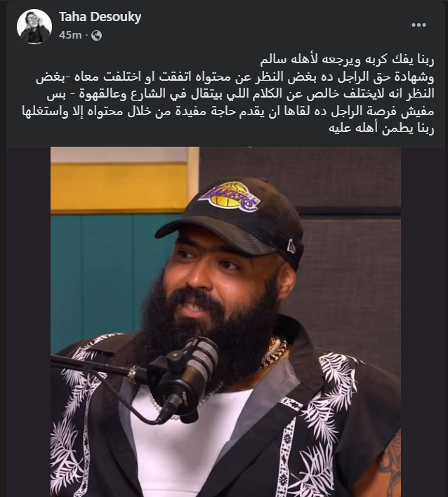This screenshot has width=448, height=497.
Task: Select post line starting النظر انه لايختلف
Action: tap(241, 94)
